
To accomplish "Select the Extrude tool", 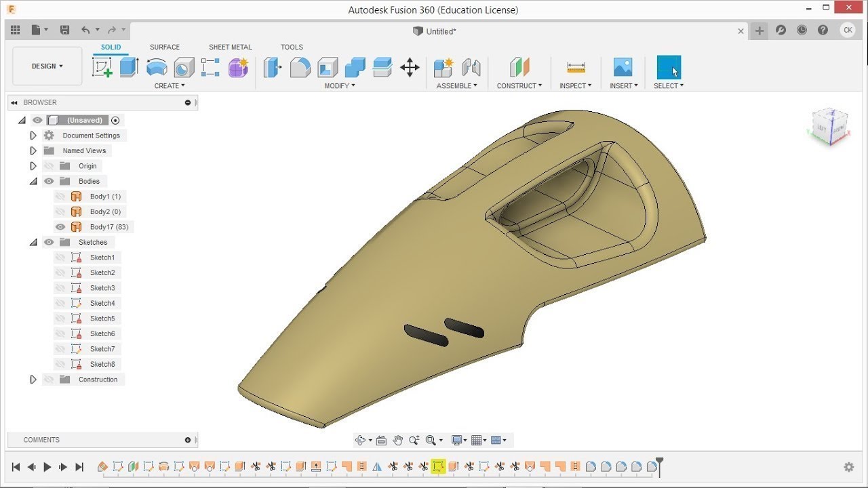I will pos(129,67).
